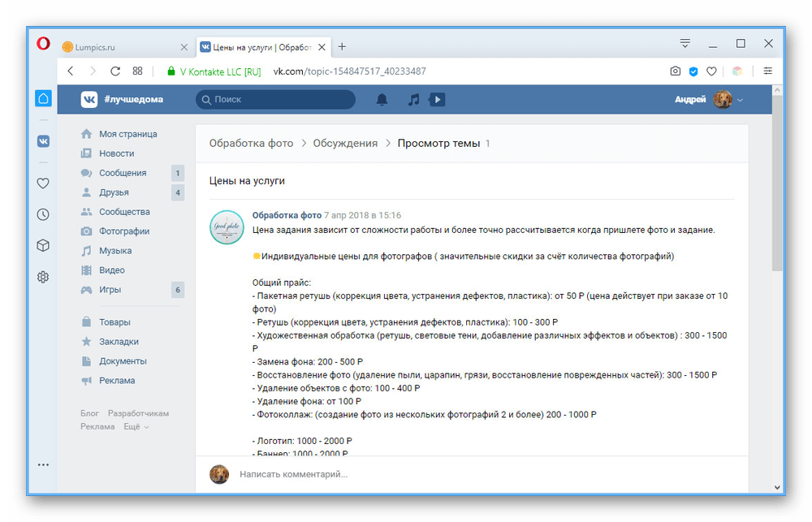Open 'Блог' footer link
The height and width of the screenshot is (522, 812).
point(89,413)
